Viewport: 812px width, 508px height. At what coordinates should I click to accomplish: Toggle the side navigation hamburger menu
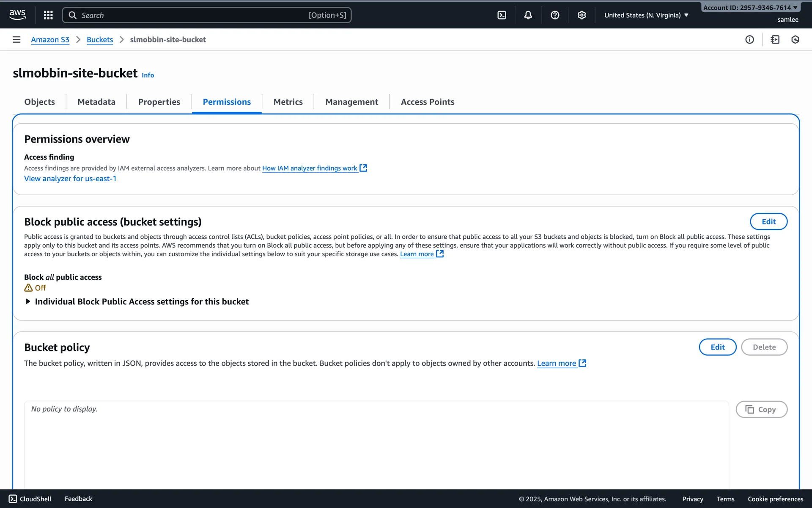(x=16, y=39)
